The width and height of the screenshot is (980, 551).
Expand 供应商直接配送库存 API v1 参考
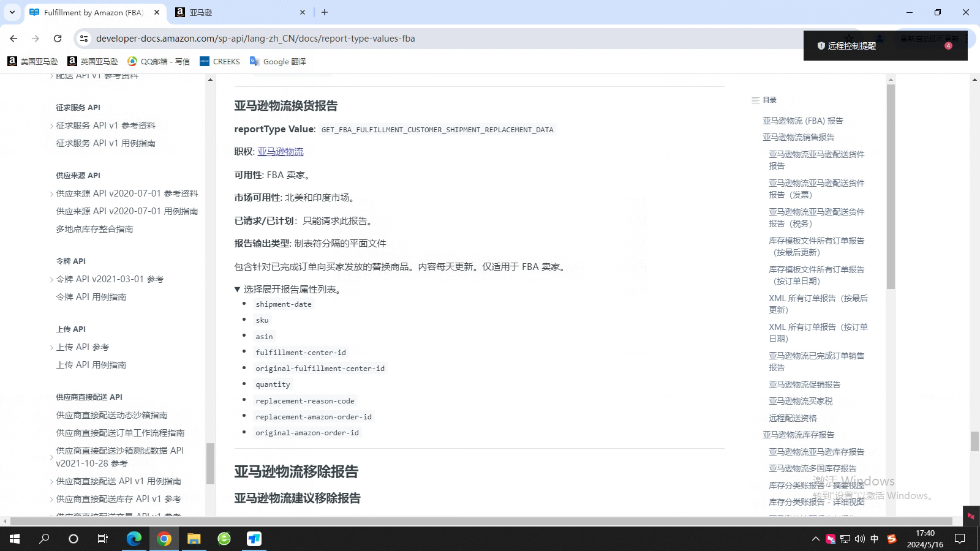click(51, 500)
